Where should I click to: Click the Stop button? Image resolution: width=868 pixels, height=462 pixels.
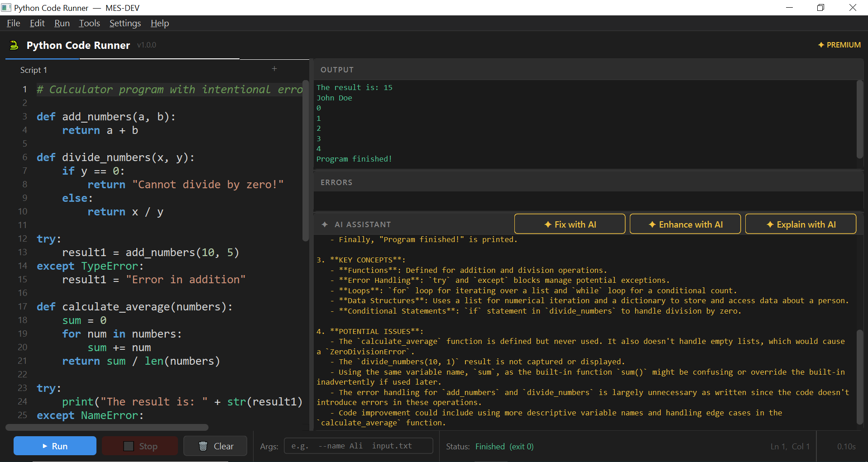tap(140, 446)
